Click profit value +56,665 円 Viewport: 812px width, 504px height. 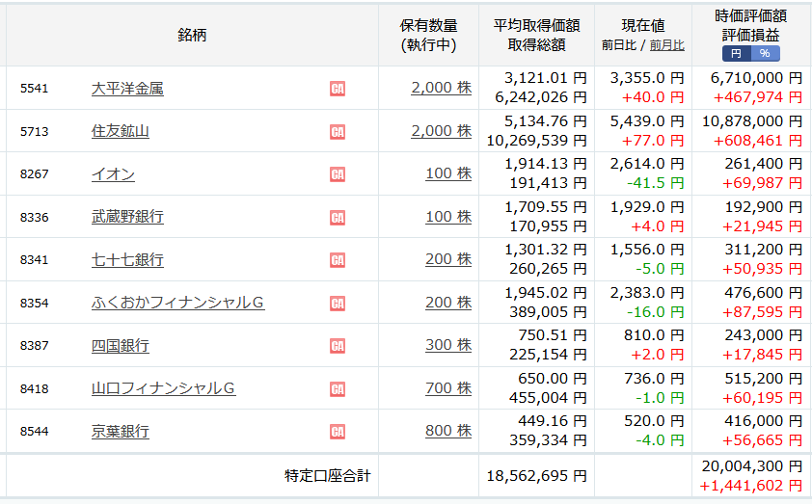(762, 440)
